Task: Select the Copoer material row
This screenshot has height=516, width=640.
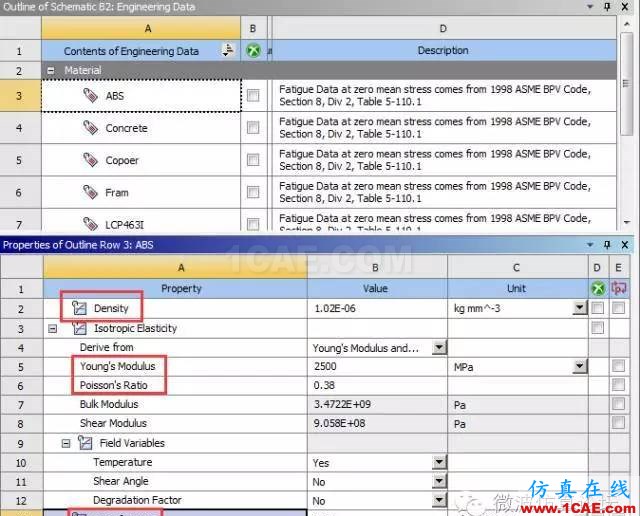Action: click(141, 160)
